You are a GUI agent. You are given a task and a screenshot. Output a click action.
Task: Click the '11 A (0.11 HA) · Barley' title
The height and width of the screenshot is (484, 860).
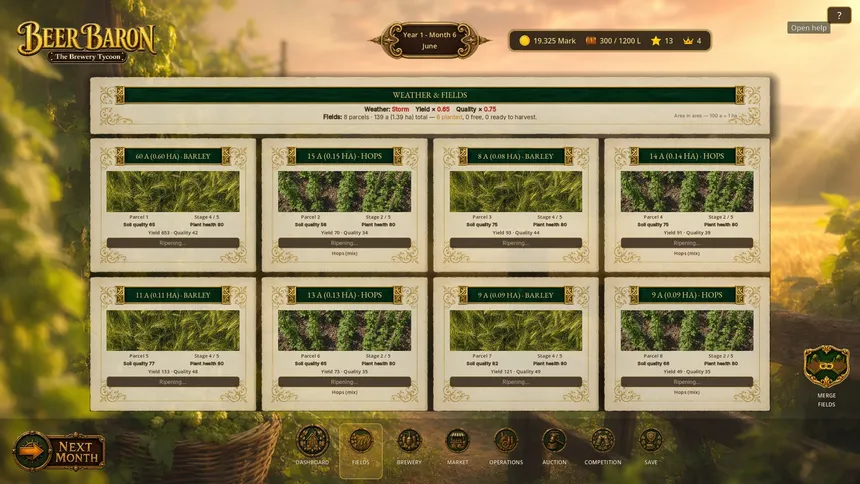[x=173, y=295]
